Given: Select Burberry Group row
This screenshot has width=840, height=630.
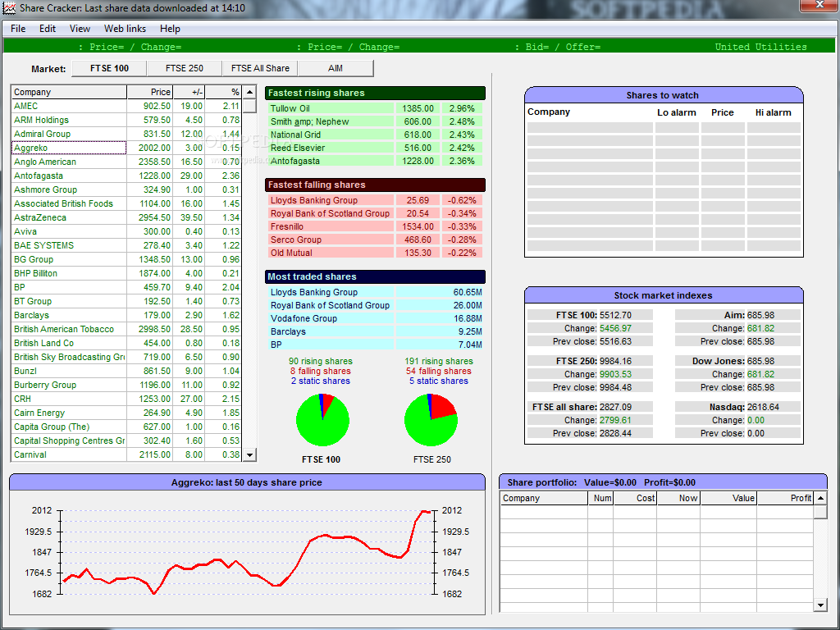Looking at the screenshot, I should 127,385.
